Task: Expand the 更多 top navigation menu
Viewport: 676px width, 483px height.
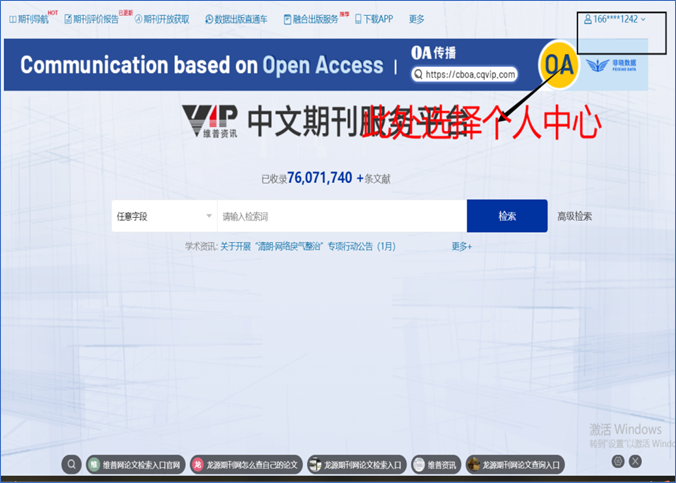Action: [416, 19]
